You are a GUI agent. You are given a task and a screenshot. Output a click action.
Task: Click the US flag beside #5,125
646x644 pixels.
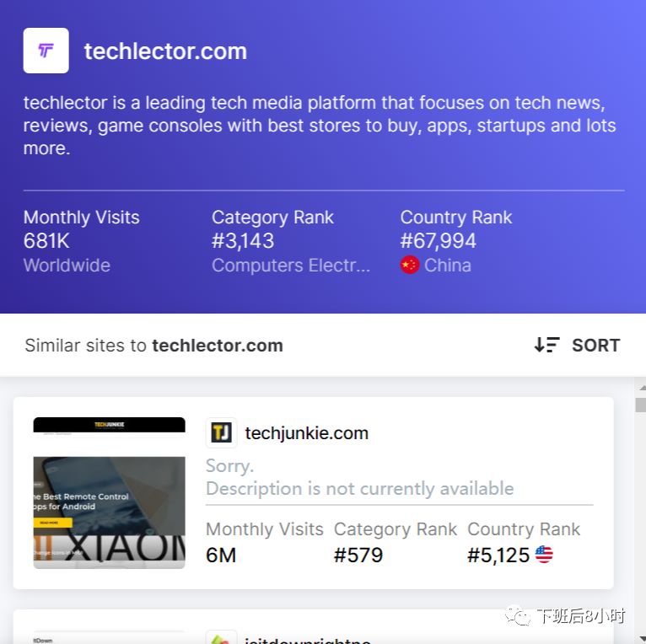pyautogui.click(x=544, y=555)
